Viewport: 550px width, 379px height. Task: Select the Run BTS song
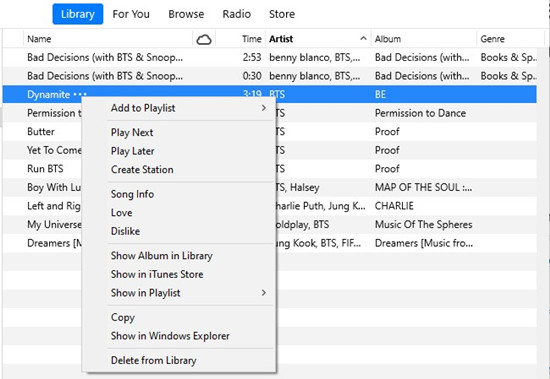[45, 169]
